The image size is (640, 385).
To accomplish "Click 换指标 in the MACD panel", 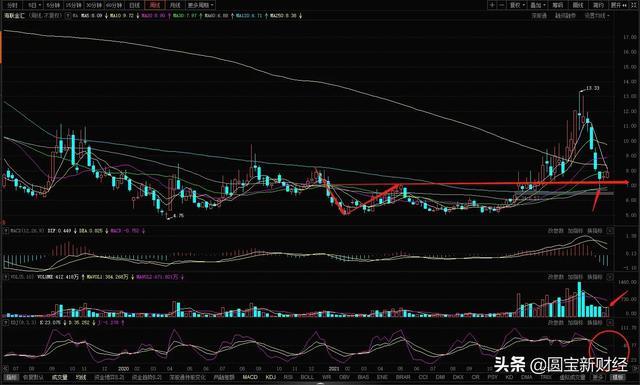I will (x=594, y=231).
